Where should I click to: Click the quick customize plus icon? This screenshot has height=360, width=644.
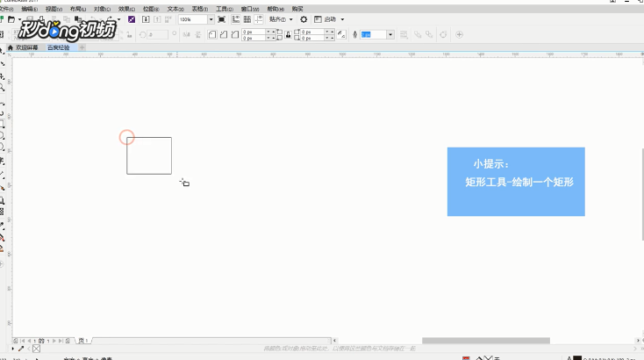459,35
